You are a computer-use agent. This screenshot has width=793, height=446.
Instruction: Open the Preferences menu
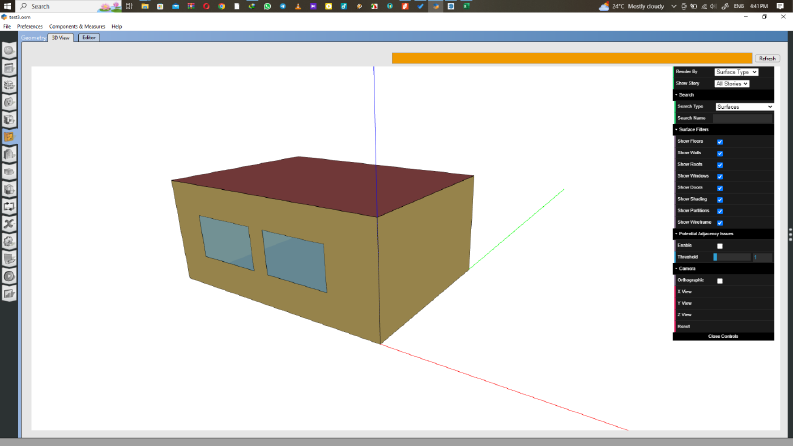click(30, 26)
